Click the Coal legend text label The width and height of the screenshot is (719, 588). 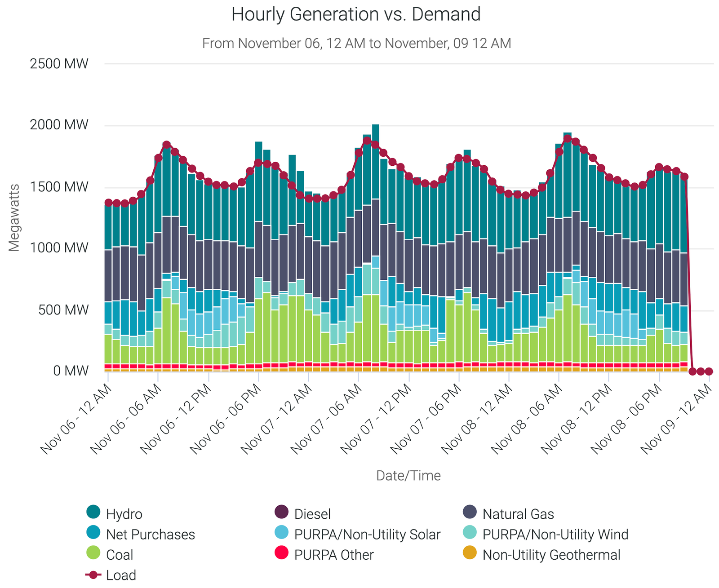point(120,555)
